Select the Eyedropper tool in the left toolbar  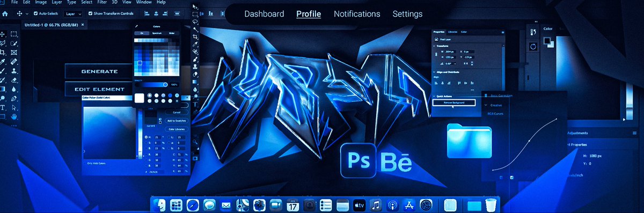coord(3,62)
